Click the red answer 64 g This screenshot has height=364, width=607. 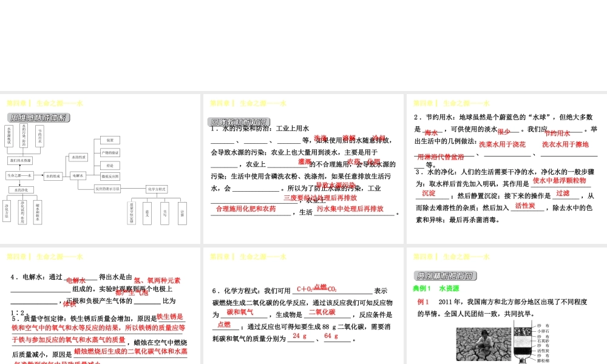click(x=331, y=335)
